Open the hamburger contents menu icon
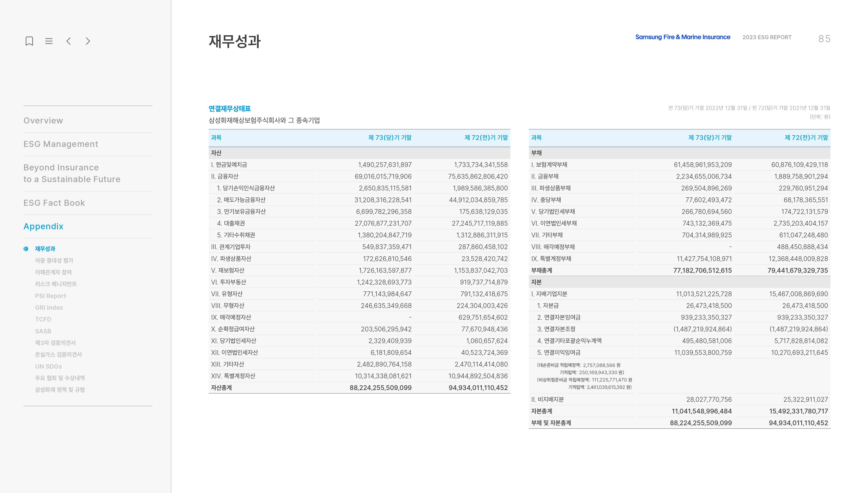The image size is (868, 493). click(49, 41)
